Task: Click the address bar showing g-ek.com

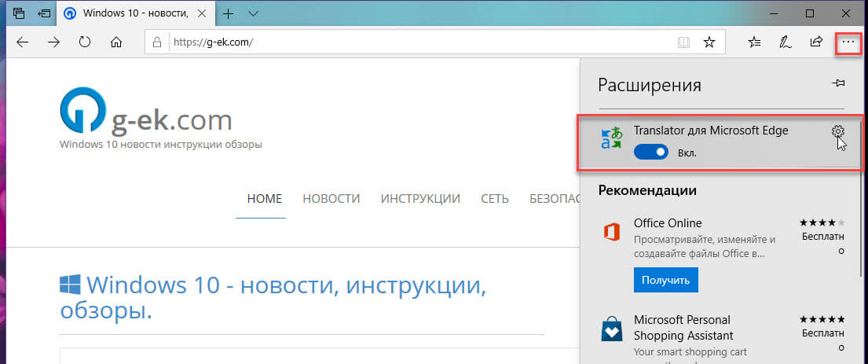Action: (x=434, y=42)
